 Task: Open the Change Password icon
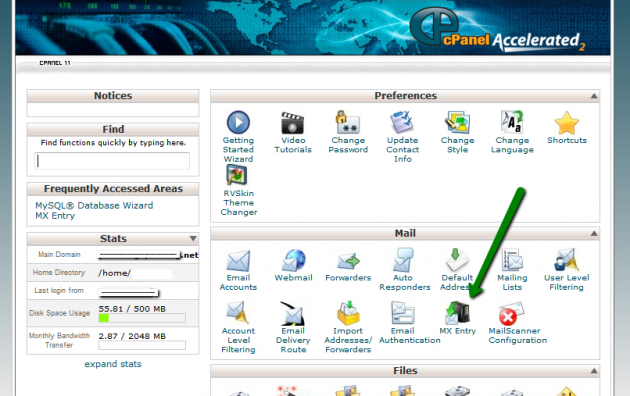coord(348,122)
